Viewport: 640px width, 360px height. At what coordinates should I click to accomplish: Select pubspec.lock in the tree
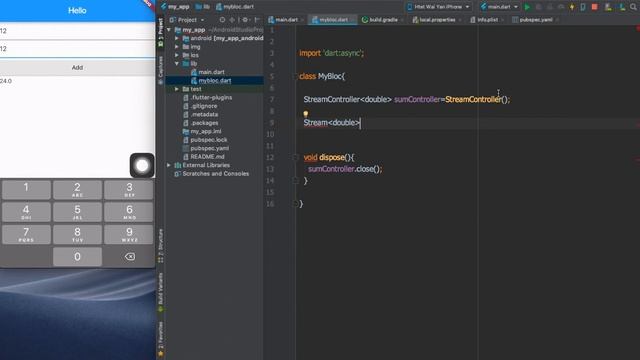209,140
